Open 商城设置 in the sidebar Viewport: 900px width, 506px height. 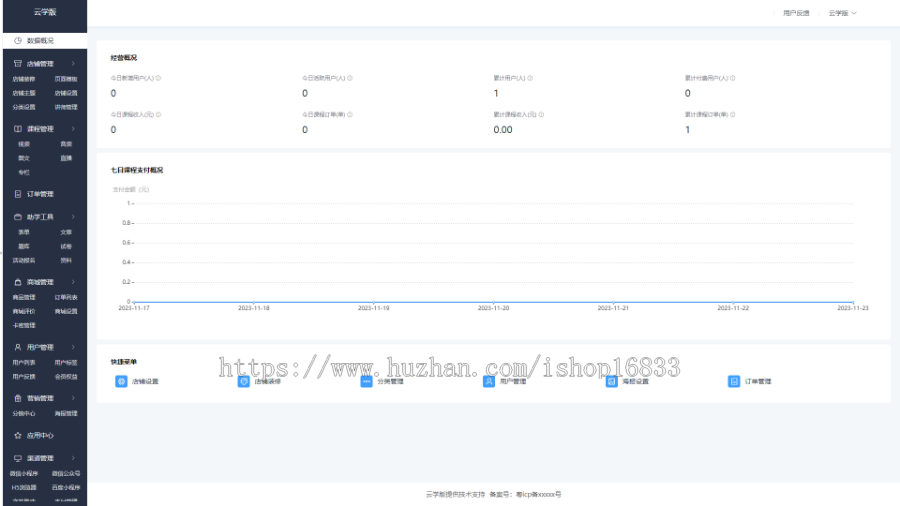[x=66, y=312]
